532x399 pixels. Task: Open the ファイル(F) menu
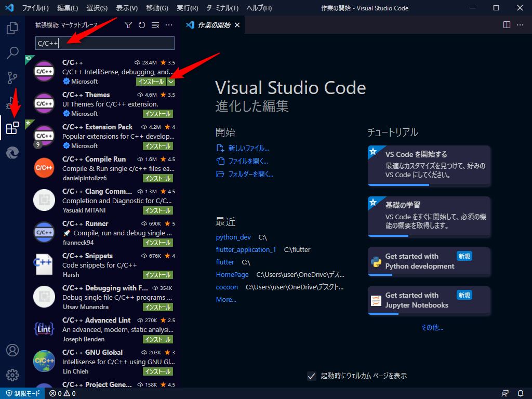pos(35,8)
